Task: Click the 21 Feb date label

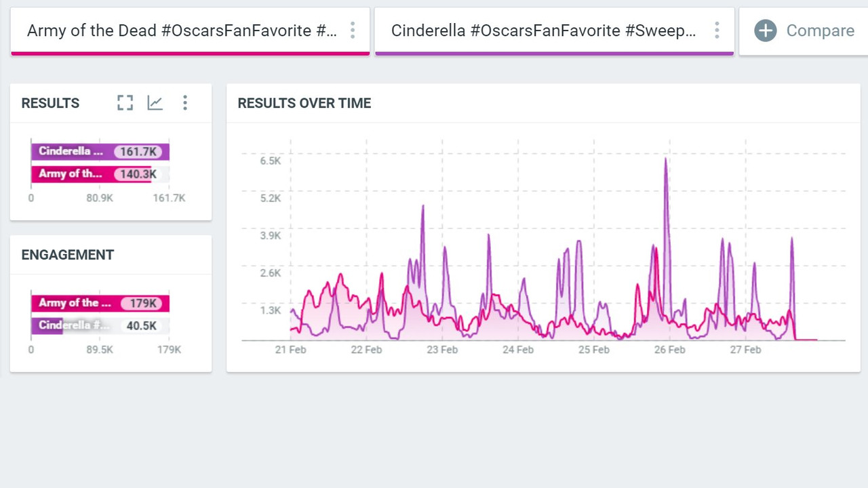Action: pyautogui.click(x=290, y=350)
